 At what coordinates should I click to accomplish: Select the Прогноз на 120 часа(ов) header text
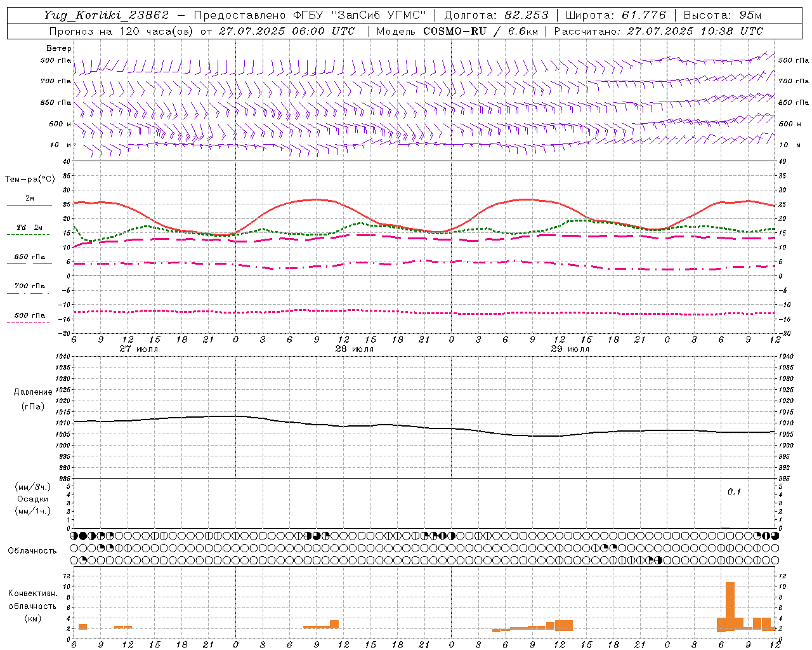click(x=122, y=31)
